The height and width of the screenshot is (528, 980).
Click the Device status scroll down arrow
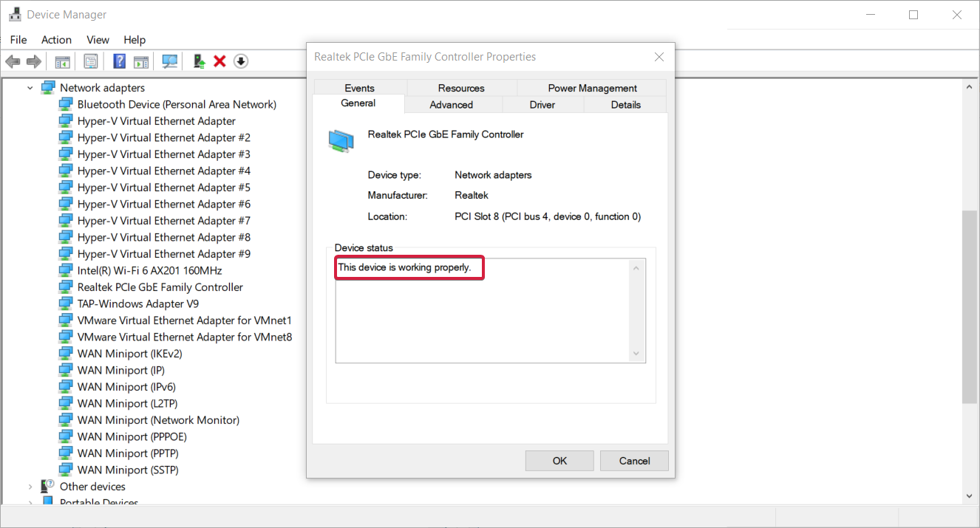(x=637, y=354)
